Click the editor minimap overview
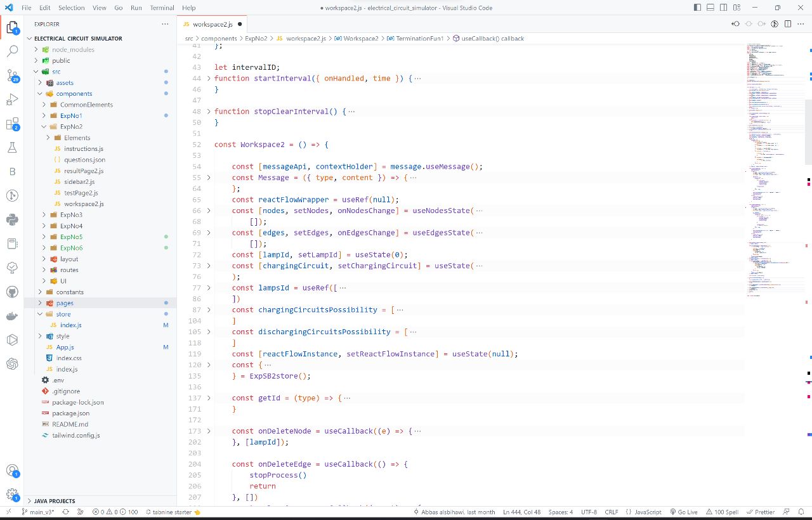Image resolution: width=812 pixels, height=520 pixels. (x=774, y=171)
